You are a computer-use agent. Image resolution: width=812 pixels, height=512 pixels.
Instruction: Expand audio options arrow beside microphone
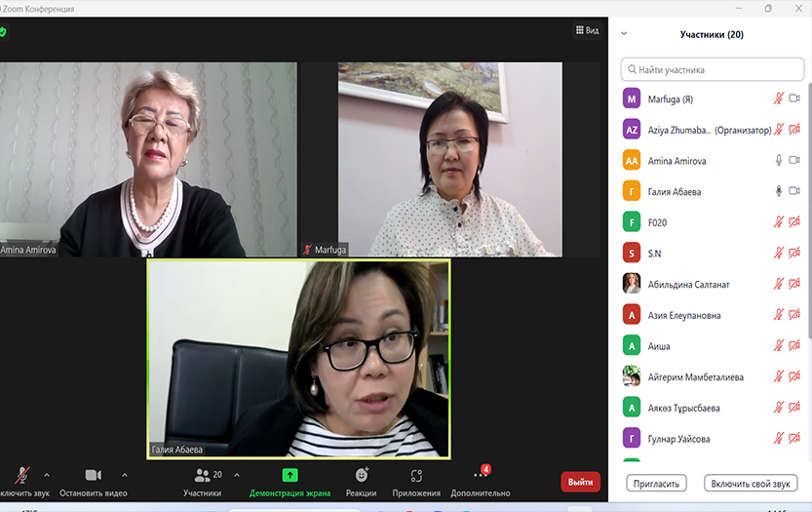coord(47,475)
